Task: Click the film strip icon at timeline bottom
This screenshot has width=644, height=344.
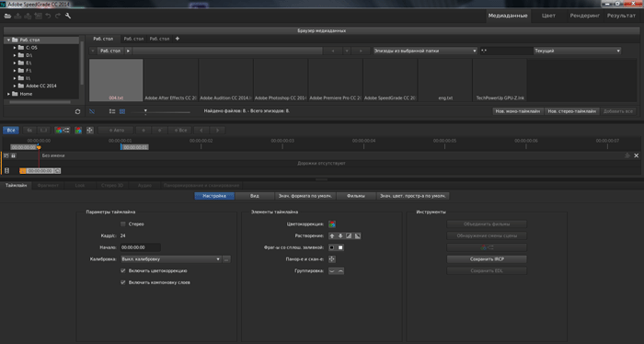Action: click(6, 171)
